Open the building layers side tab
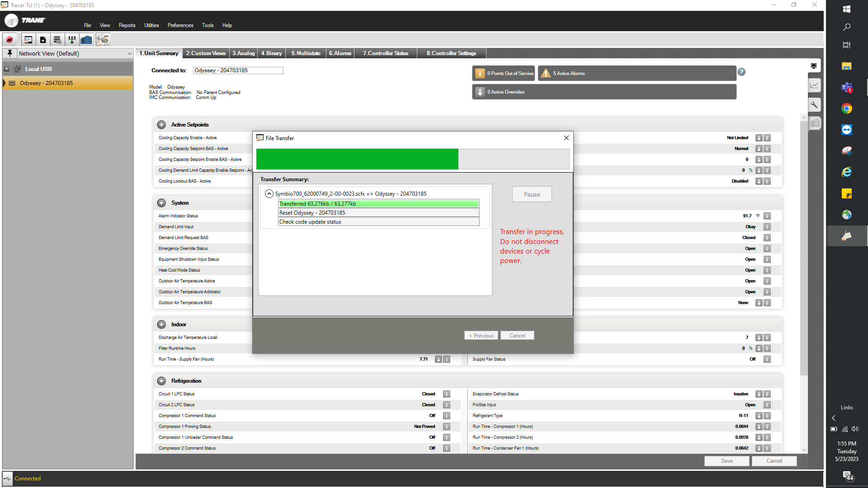The width and height of the screenshot is (868, 488). tap(815, 123)
